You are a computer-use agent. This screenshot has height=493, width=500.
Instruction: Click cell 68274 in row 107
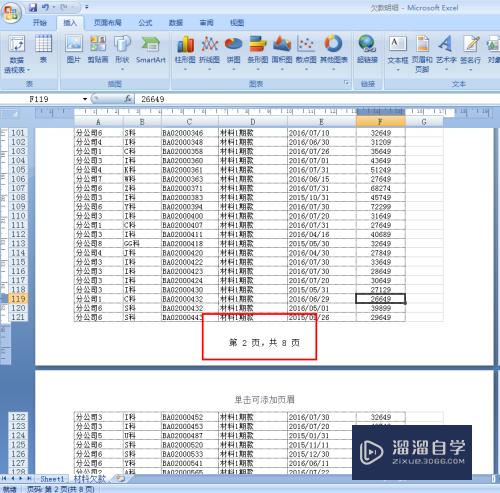381,188
